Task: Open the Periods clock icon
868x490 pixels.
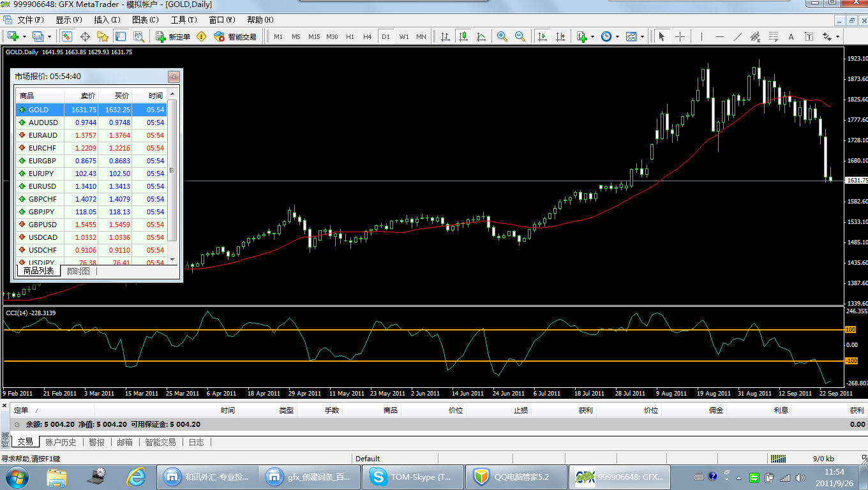Action: tap(606, 36)
